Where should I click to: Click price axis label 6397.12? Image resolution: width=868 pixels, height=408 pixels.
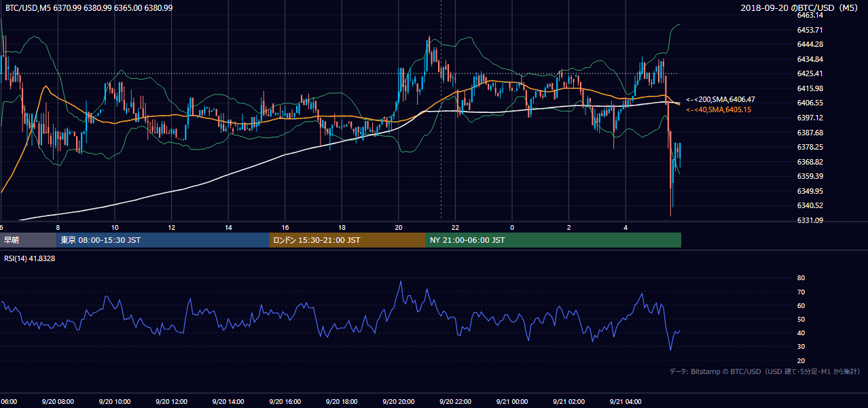pos(810,118)
